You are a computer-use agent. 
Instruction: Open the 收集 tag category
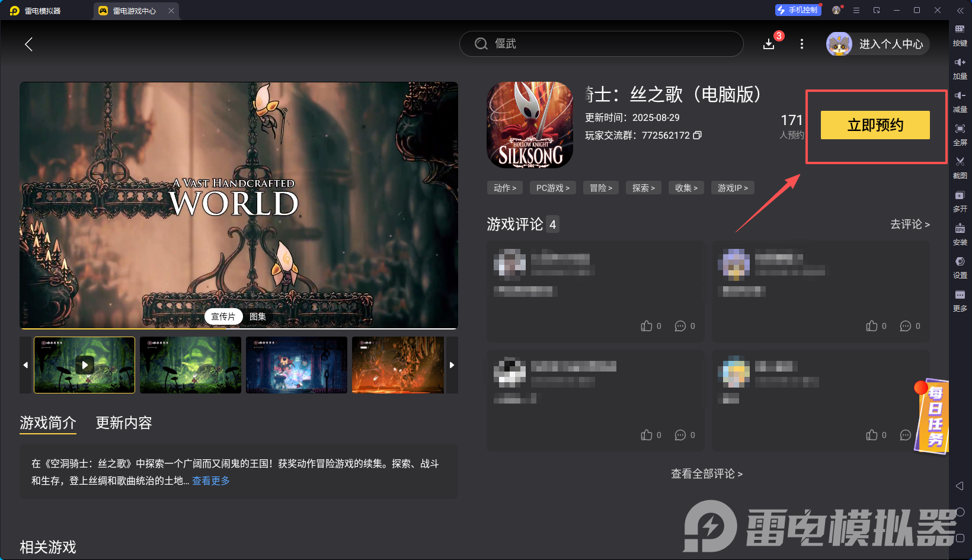point(686,188)
